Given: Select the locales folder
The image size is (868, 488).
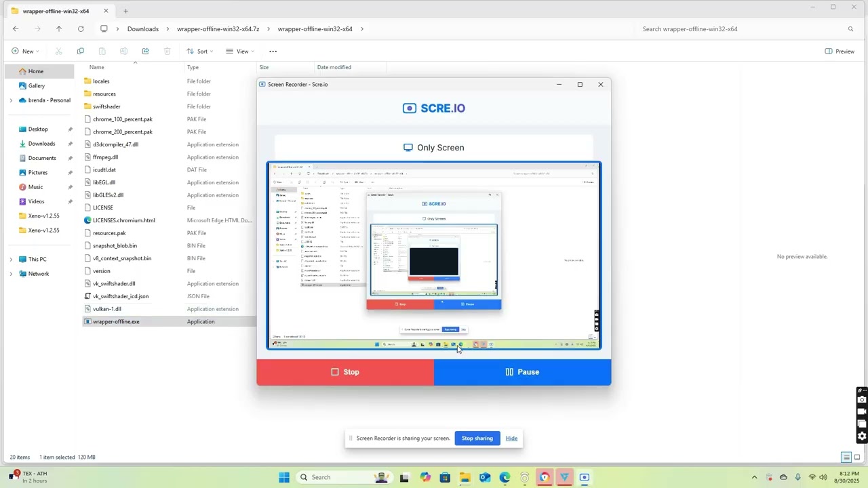Looking at the screenshot, I should (x=101, y=81).
